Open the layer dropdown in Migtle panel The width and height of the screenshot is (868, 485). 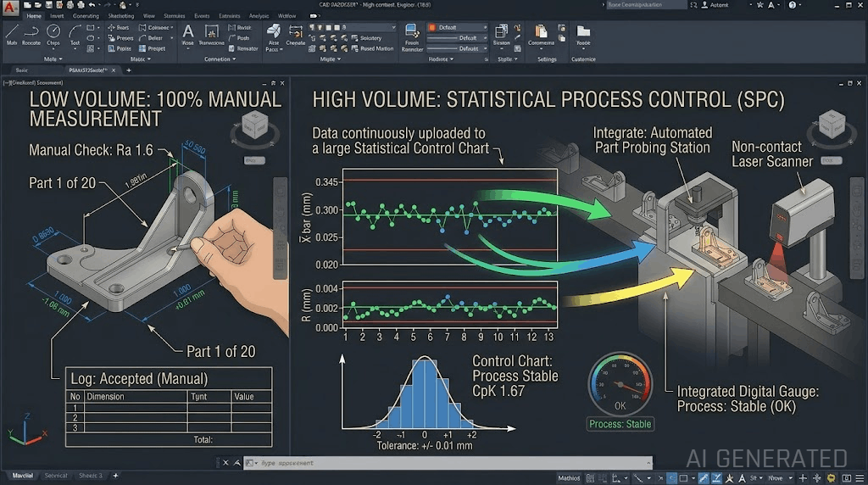tap(352, 27)
